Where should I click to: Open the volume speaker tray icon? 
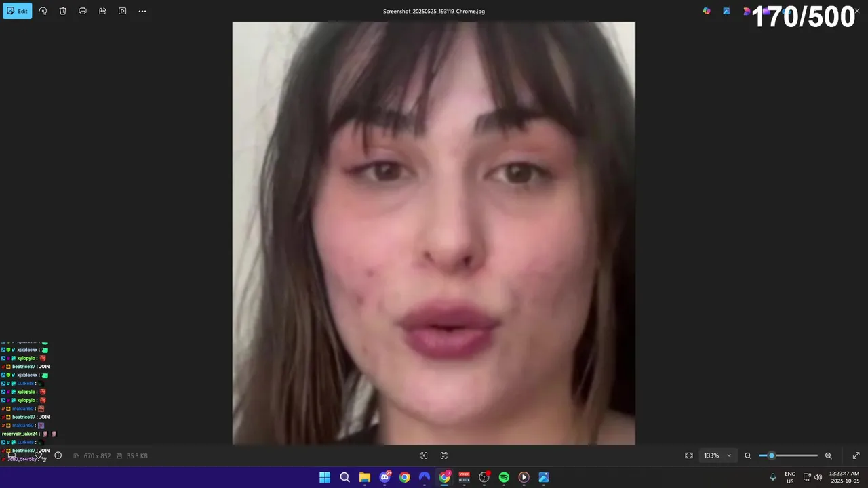pyautogui.click(x=818, y=477)
